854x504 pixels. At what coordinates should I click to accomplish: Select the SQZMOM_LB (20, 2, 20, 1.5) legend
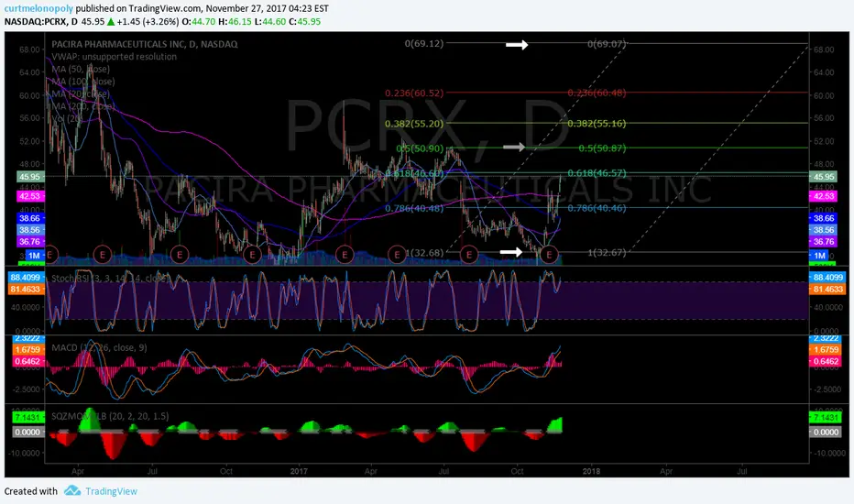(110, 416)
